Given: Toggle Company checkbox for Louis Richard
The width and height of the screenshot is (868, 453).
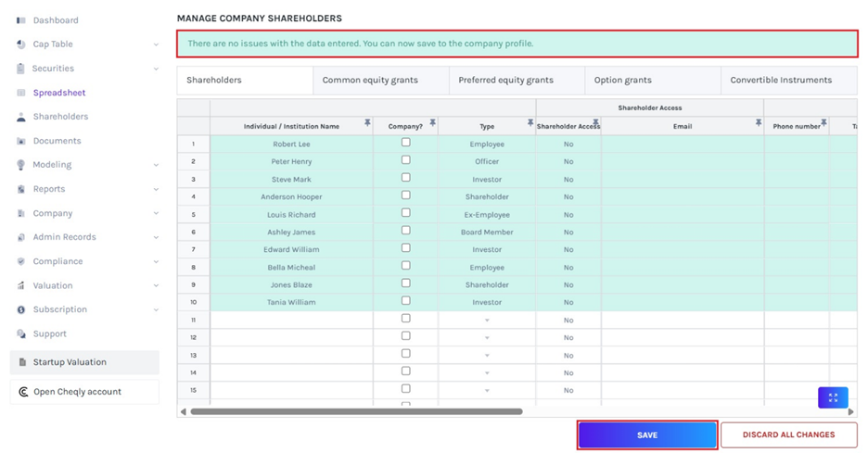Looking at the screenshot, I should pyautogui.click(x=405, y=213).
